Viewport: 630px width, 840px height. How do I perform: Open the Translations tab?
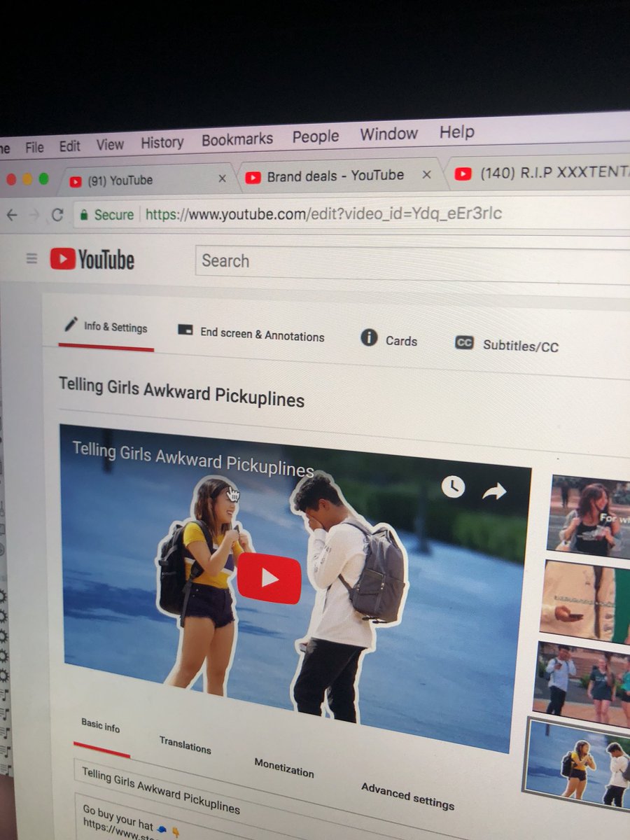(x=185, y=744)
